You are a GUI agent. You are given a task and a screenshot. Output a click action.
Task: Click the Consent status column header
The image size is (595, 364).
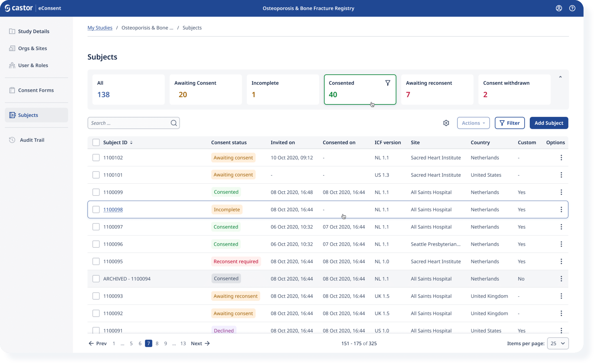pyautogui.click(x=229, y=142)
